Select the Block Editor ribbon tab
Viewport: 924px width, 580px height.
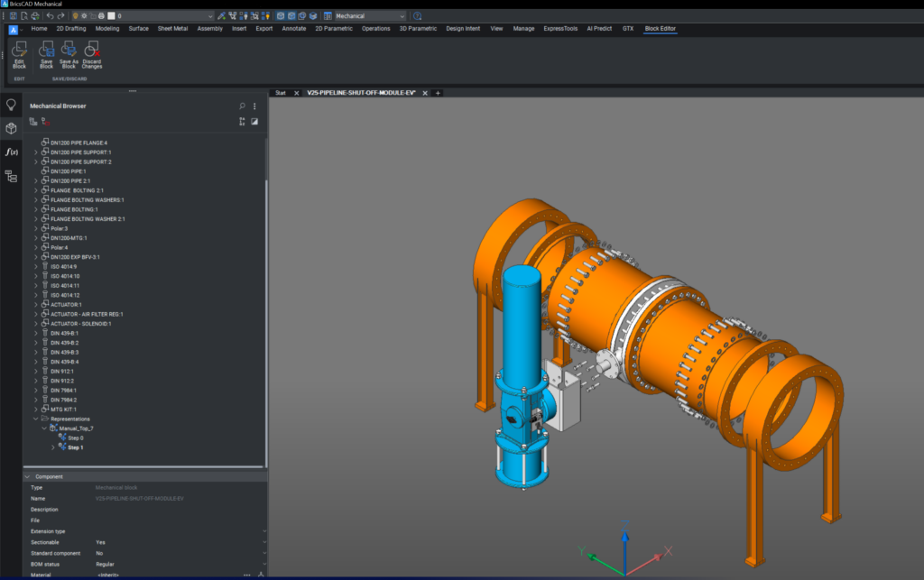660,29
